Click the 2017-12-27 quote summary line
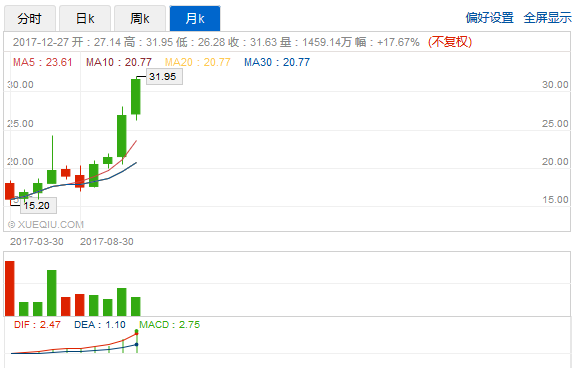Screen dimensions: 575x368 (x=216, y=42)
